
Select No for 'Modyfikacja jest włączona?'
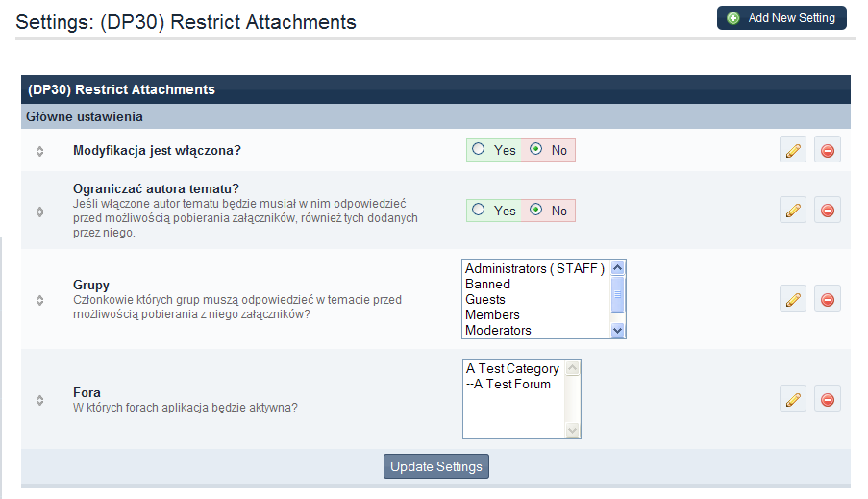pos(535,150)
